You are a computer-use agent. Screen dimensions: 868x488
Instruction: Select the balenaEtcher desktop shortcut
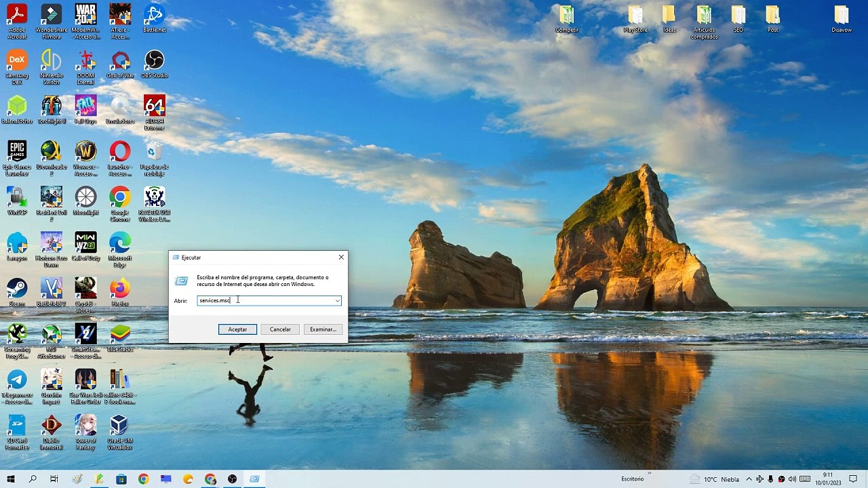click(17, 109)
